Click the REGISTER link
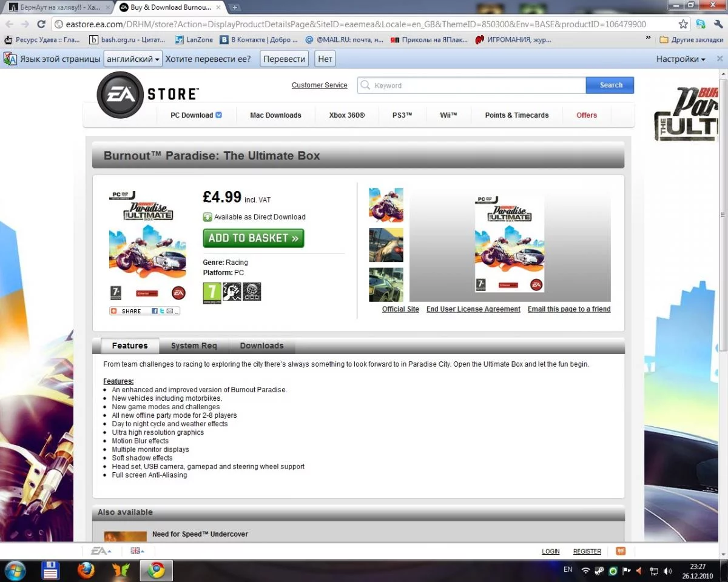This screenshot has height=582, width=728. coord(587,552)
